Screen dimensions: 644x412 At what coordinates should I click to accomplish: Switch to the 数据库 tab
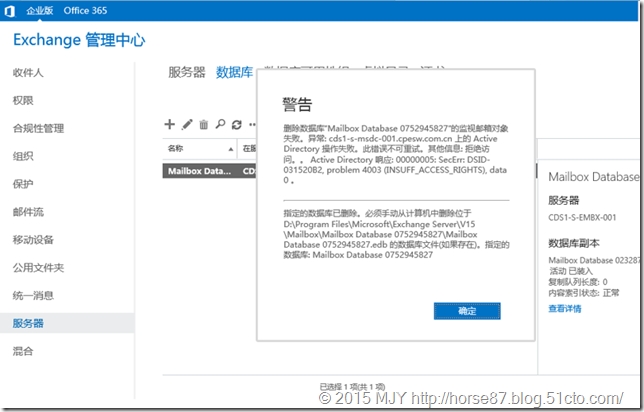pos(235,73)
